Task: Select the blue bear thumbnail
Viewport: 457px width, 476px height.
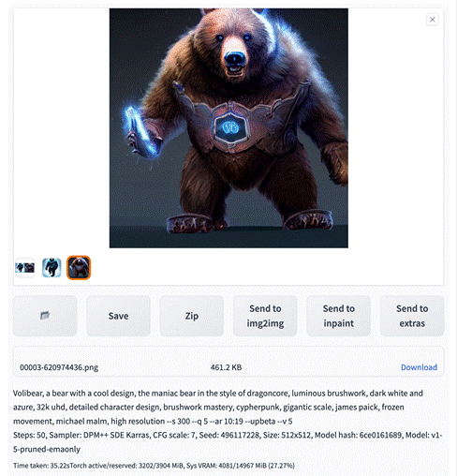Action: 52,268
